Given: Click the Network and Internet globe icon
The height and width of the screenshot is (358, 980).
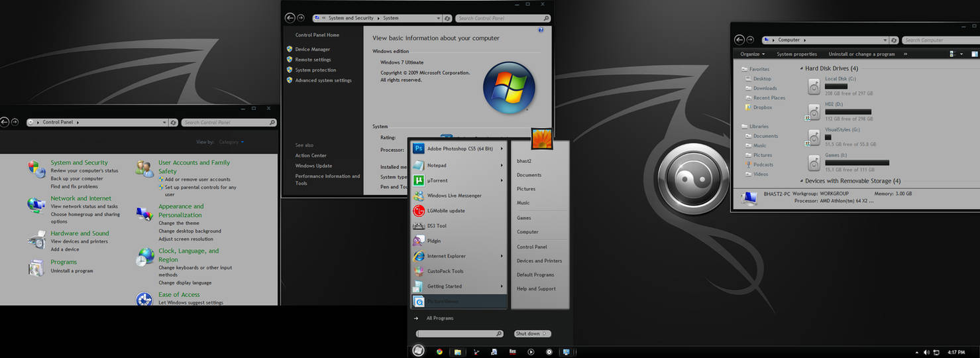Looking at the screenshot, I should coord(36,205).
